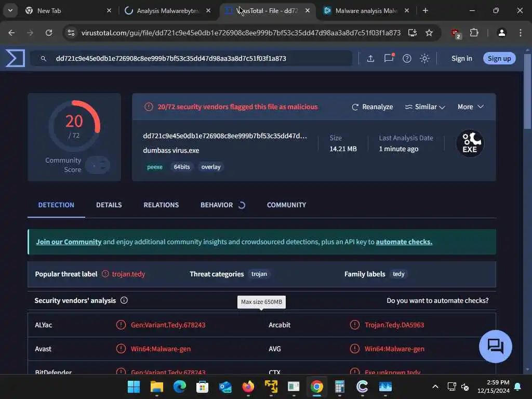Switch to the New Tab browser tab
The width and height of the screenshot is (532, 399).
68,11
